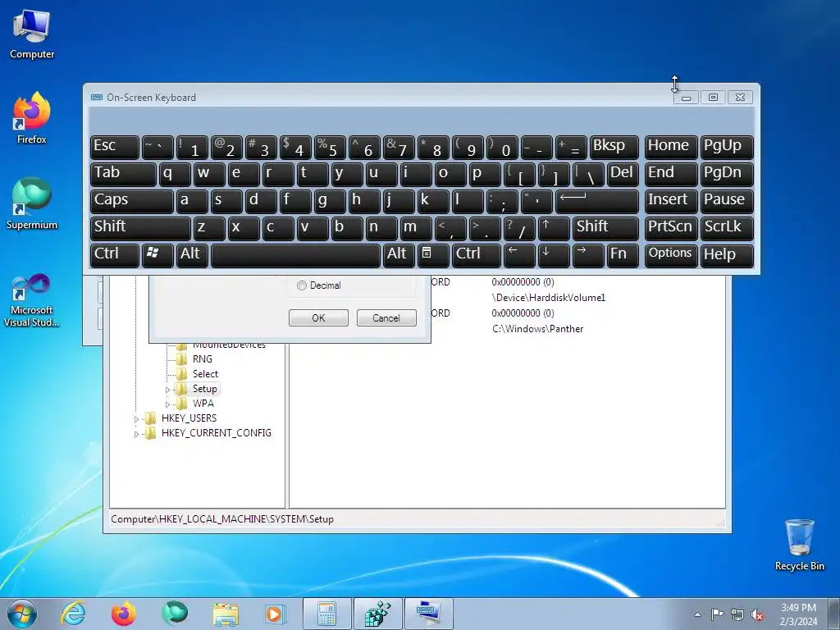
Task: Expand the WPA registry key
Action: [x=167, y=404]
